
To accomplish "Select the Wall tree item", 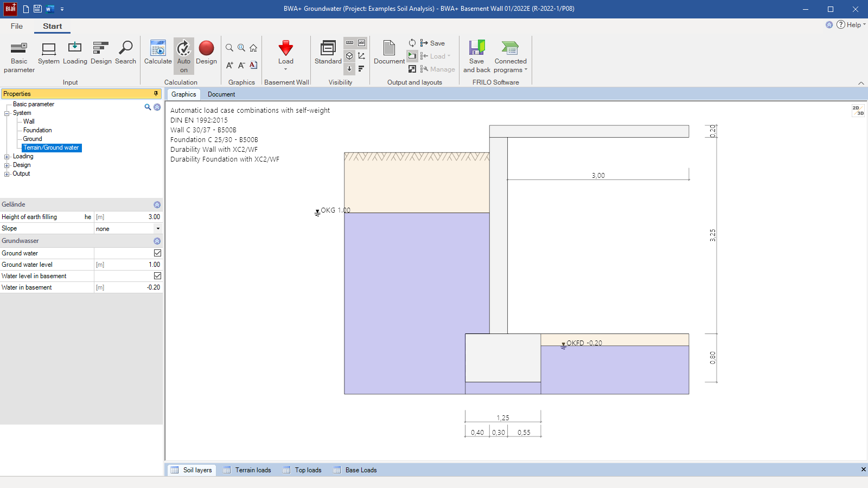I will coord(29,121).
